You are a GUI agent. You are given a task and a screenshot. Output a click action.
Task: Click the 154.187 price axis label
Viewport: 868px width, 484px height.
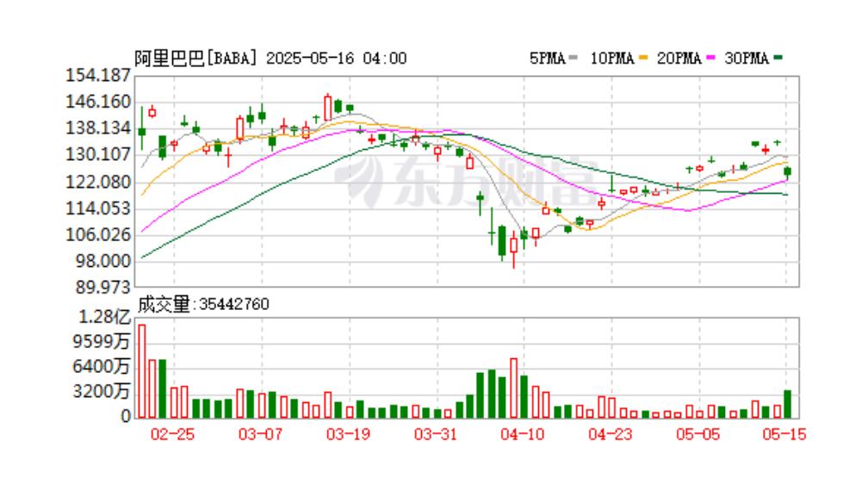click(98, 75)
